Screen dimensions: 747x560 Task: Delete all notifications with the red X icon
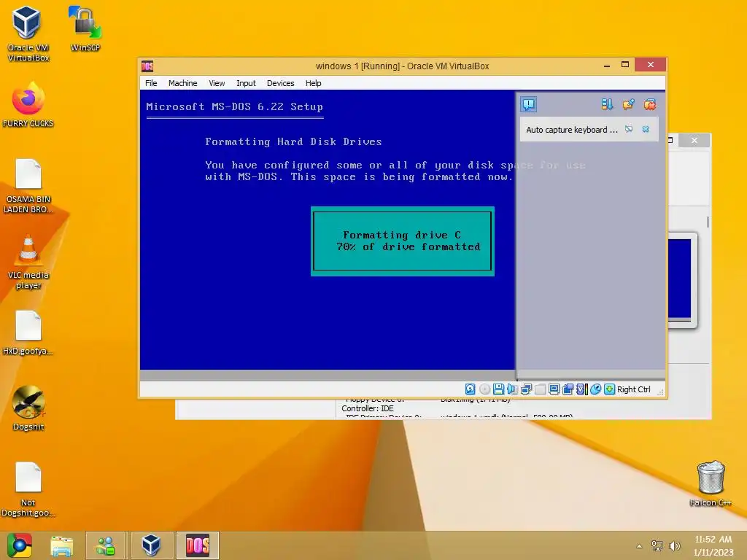tap(650, 104)
